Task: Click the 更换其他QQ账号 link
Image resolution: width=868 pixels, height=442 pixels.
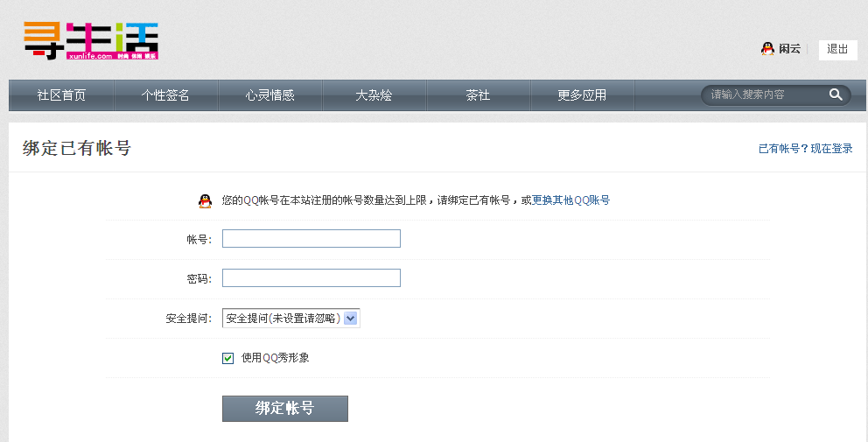Action: 570,200
